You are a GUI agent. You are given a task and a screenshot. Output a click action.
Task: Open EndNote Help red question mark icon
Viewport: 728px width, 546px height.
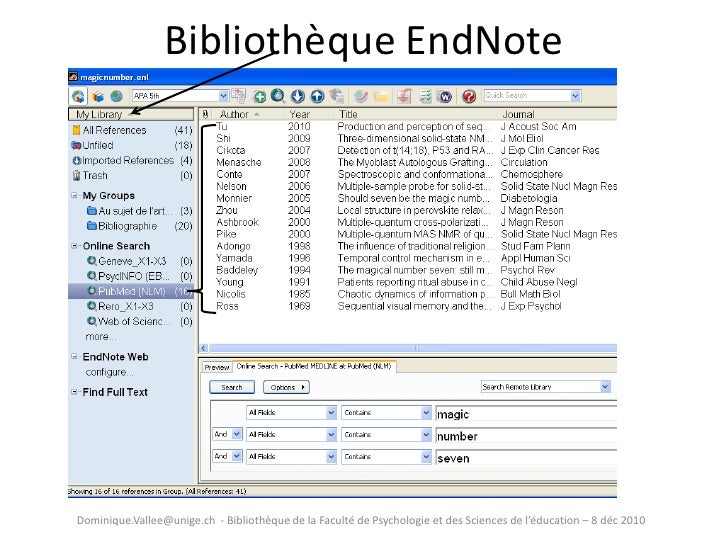469,96
